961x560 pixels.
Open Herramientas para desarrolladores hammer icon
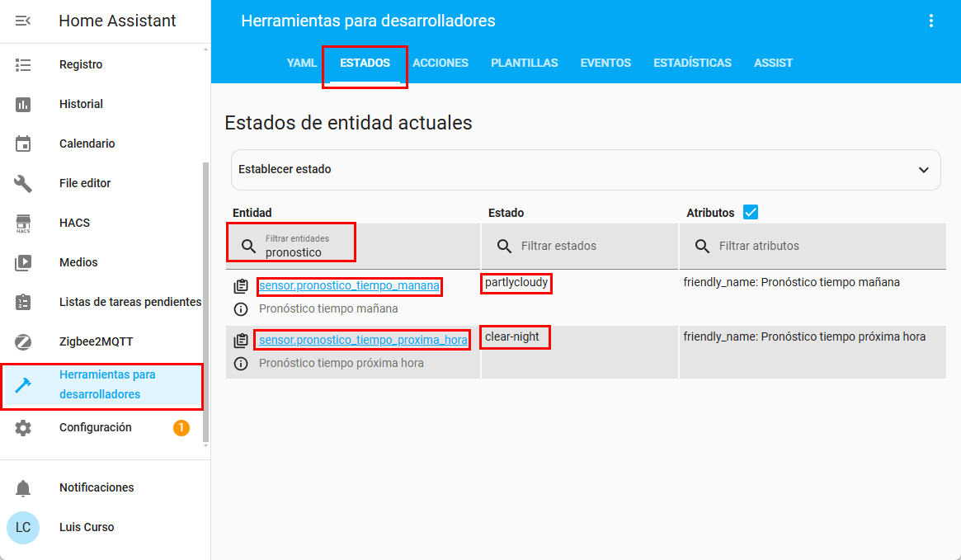tap(22, 385)
